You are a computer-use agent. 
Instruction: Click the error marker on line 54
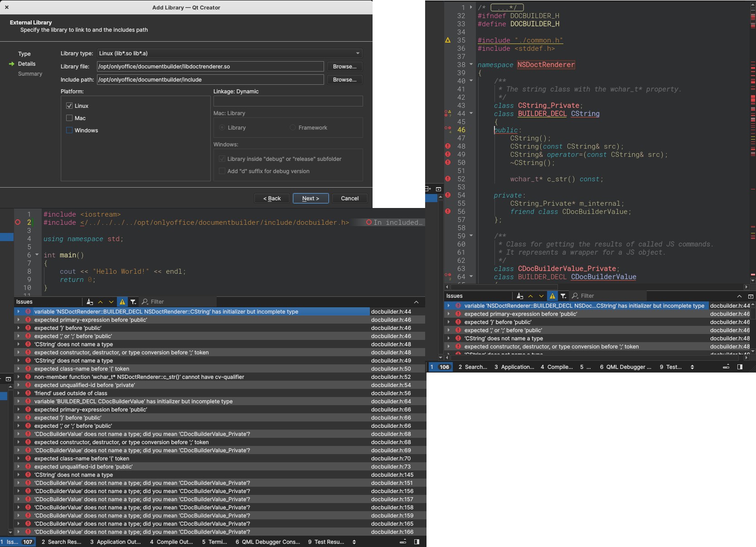[448, 195]
